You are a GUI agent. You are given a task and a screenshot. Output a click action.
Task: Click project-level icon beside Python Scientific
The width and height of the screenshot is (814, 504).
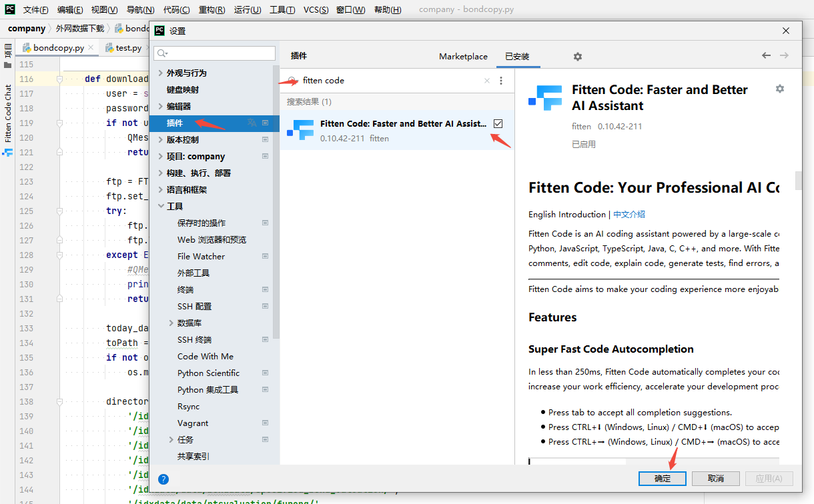(265, 373)
